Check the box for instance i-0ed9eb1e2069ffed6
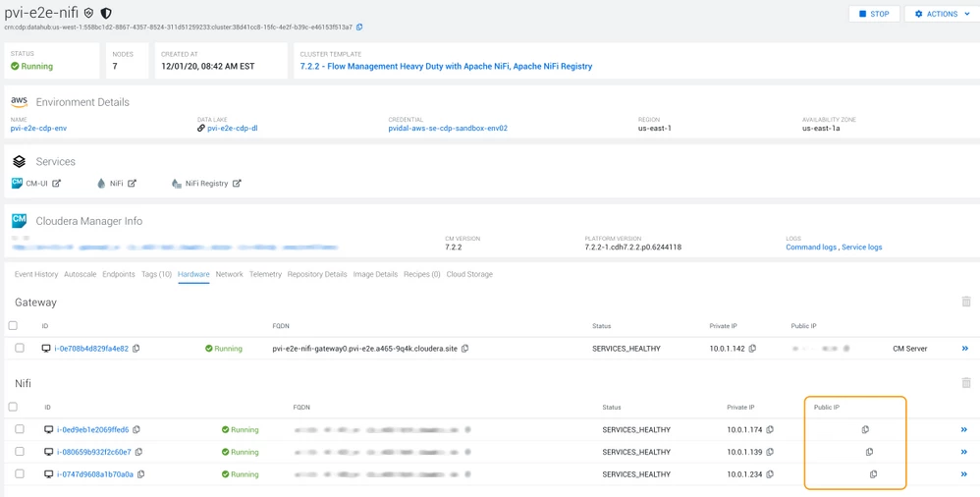Screen dimensions: 980x497 tap(20, 429)
